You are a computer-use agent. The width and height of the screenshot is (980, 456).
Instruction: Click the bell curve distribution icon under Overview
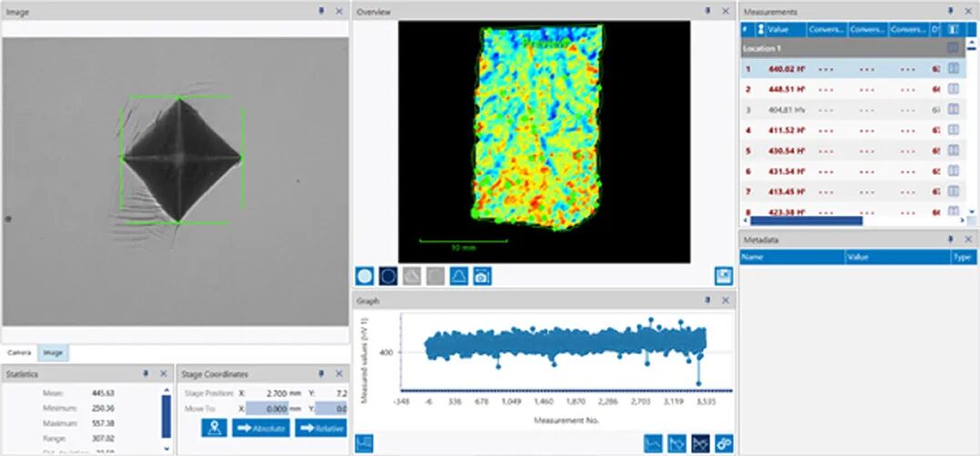click(x=459, y=276)
